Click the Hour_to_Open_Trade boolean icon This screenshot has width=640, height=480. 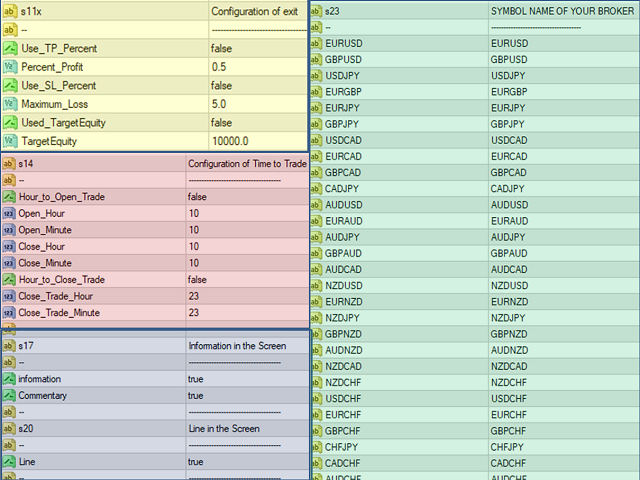[x=9, y=197]
